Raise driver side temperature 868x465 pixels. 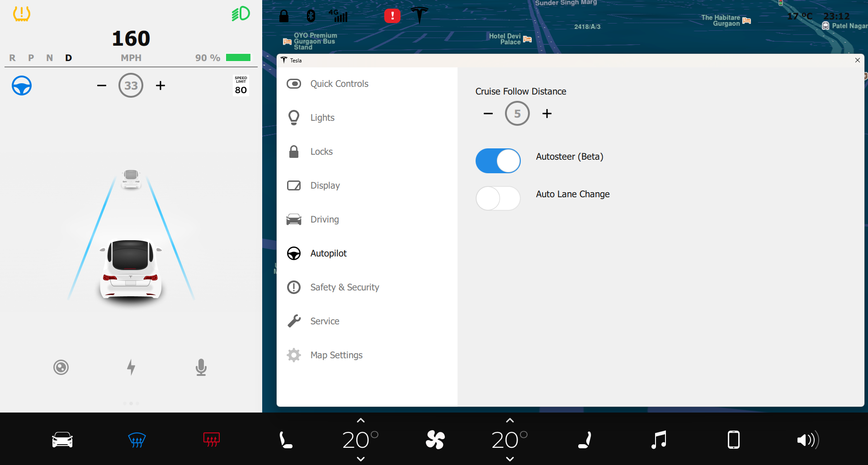tap(361, 420)
